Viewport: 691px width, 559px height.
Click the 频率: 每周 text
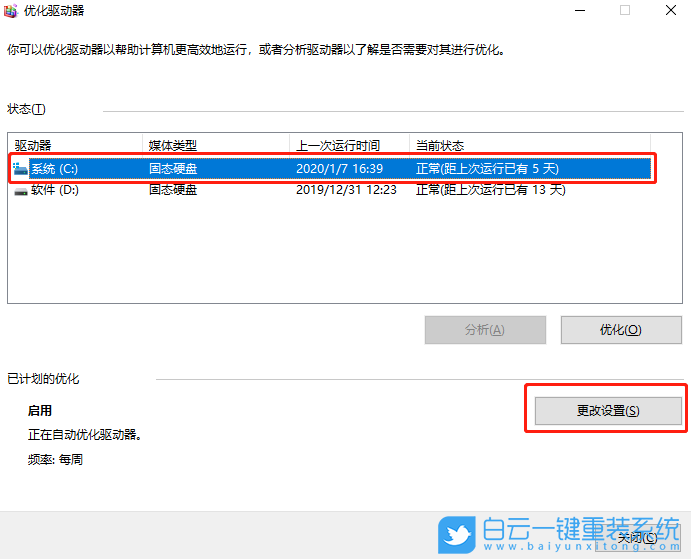click(56, 460)
